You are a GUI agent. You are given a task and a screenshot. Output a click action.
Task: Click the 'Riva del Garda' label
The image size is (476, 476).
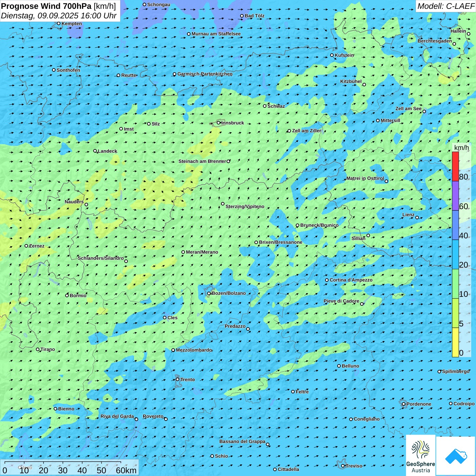tap(117, 416)
